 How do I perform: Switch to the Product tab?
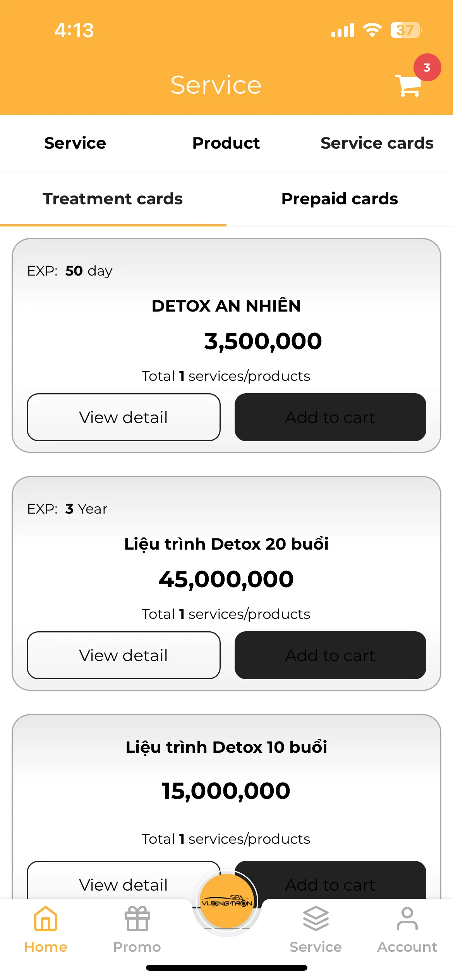point(226,143)
